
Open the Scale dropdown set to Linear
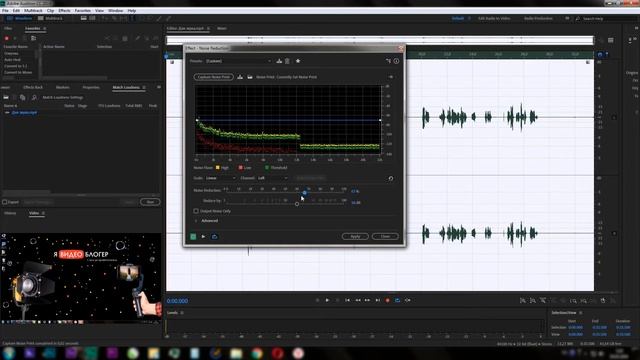click(x=220, y=178)
